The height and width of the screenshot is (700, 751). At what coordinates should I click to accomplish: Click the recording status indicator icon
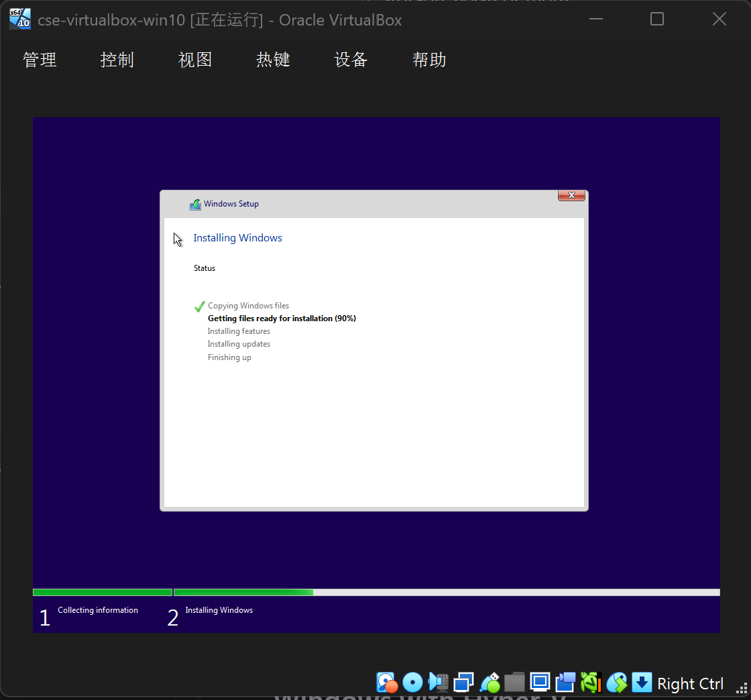pyautogui.click(x=565, y=683)
